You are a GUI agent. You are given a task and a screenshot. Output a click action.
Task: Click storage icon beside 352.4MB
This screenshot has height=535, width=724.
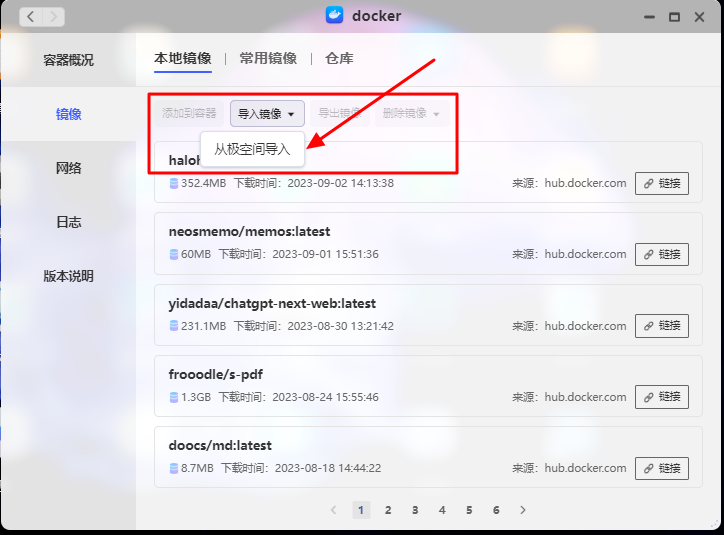point(174,183)
